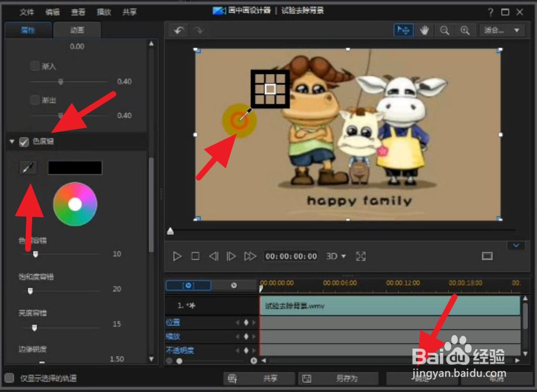Click the zoom in magnifier

[x=465, y=30]
